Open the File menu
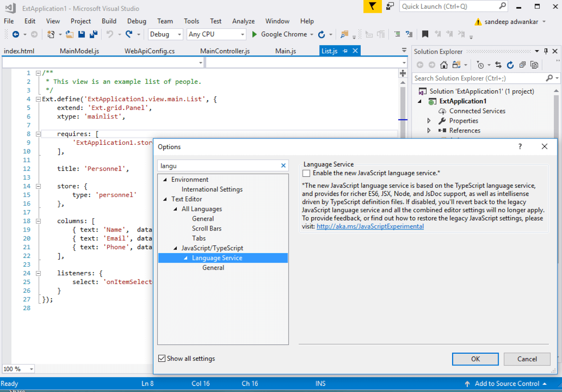This screenshot has height=392, width=562. [9, 21]
